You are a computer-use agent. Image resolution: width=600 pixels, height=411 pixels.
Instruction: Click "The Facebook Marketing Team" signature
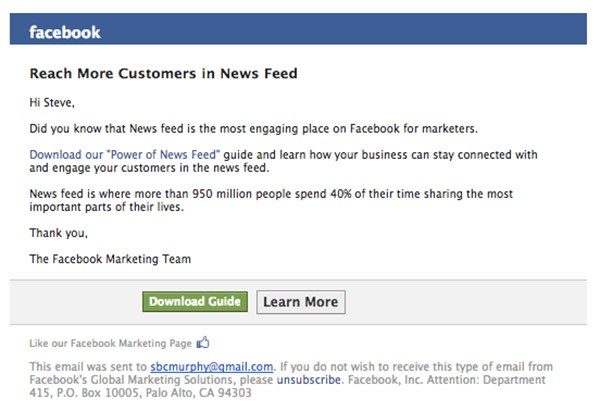tap(110, 259)
